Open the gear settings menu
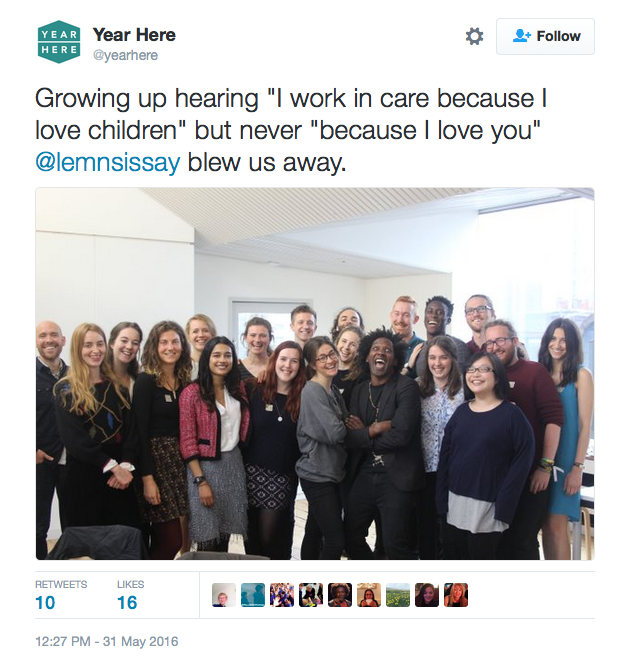The height and width of the screenshot is (660, 633). click(x=474, y=36)
